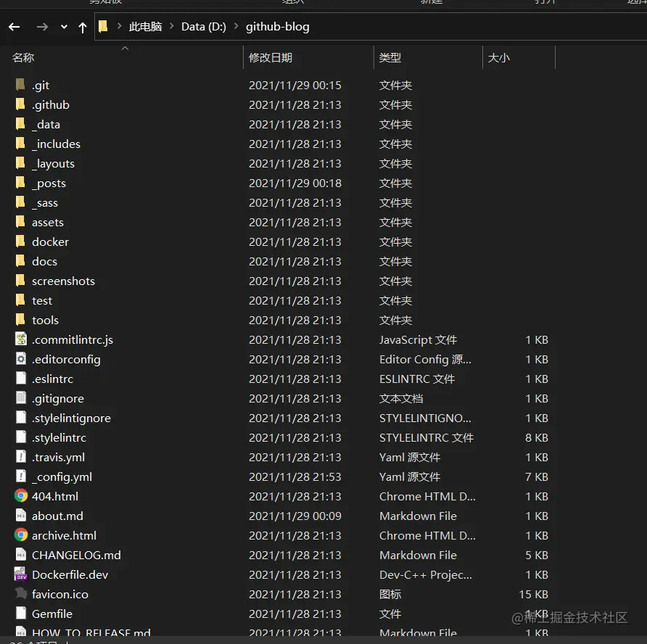Click the assets folder icon
The width and height of the screenshot is (647, 644).
(20, 221)
